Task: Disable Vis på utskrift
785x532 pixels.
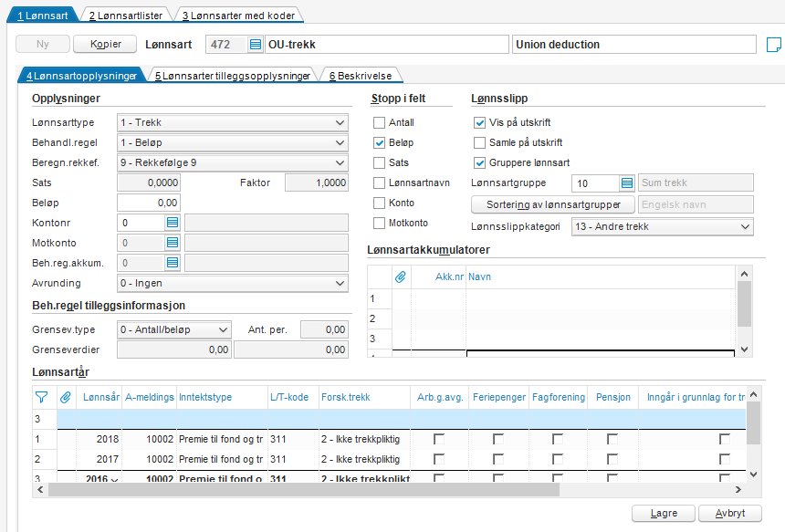Action: pos(479,122)
